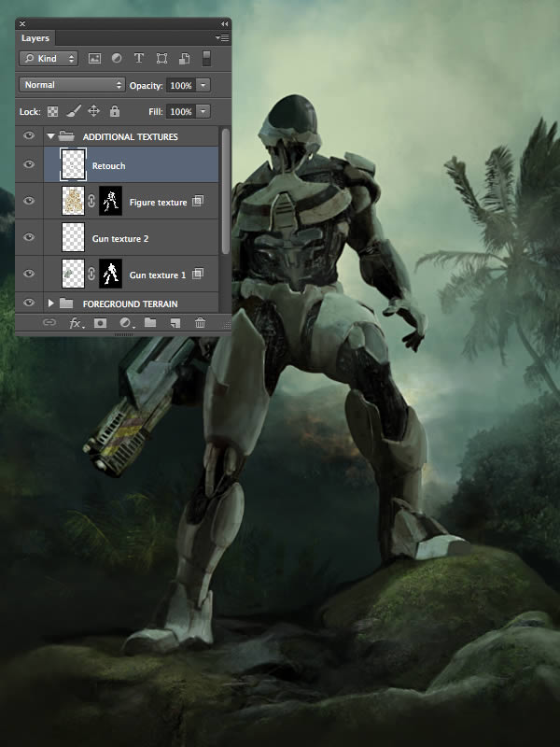Delete layer with trash icon
560x747 pixels.
point(200,322)
